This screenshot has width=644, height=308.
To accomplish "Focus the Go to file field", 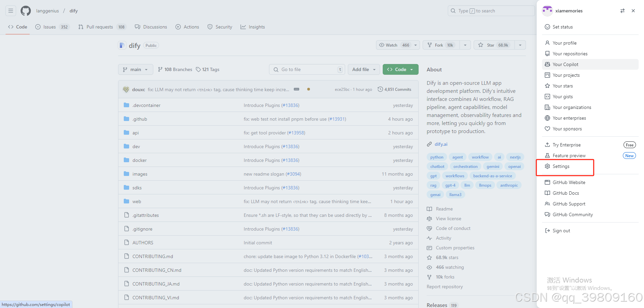I will click(307, 69).
